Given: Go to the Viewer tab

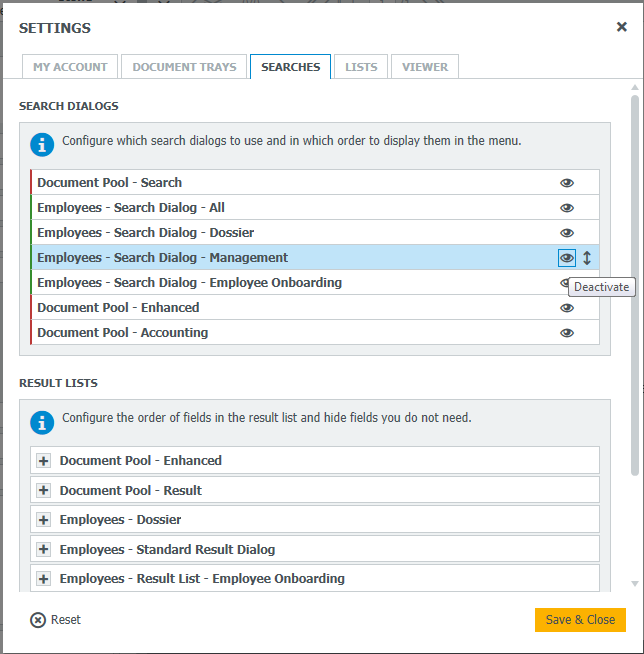Looking at the screenshot, I should 425,67.
